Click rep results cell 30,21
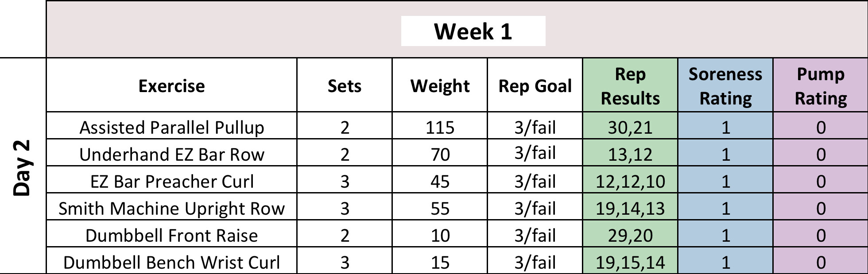The height and width of the screenshot is (274, 868). coord(630,127)
